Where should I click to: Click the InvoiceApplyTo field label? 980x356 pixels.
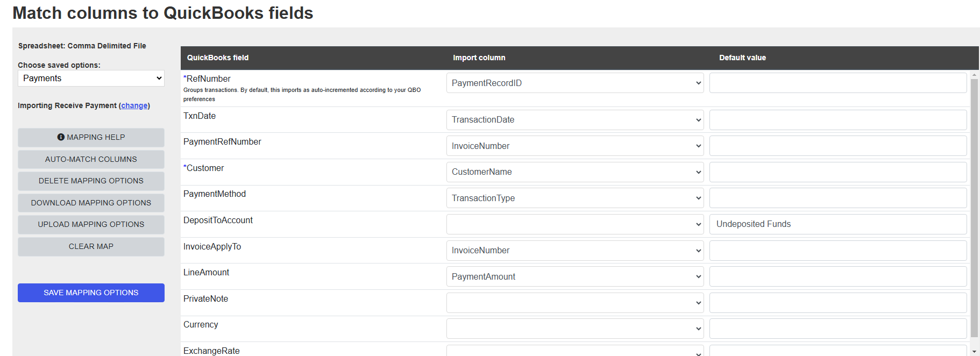click(212, 247)
